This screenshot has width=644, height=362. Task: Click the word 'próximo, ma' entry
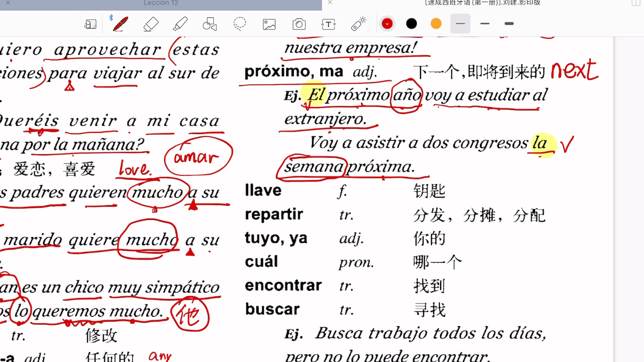(x=294, y=72)
